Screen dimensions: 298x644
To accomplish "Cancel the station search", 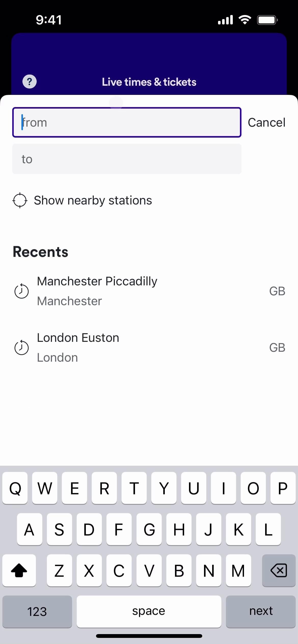I will point(266,122).
